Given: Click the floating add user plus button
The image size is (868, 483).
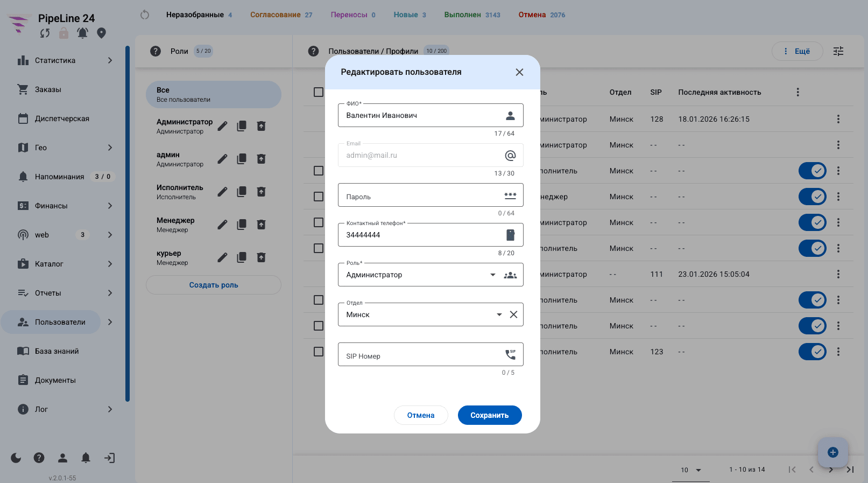Looking at the screenshot, I should pyautogui.click(x=833, y=452).
